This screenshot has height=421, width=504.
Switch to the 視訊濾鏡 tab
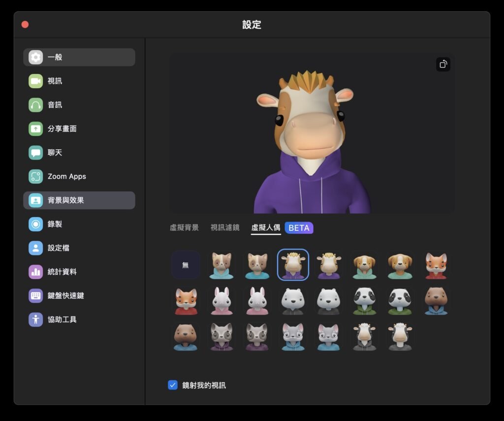(225, 227)
